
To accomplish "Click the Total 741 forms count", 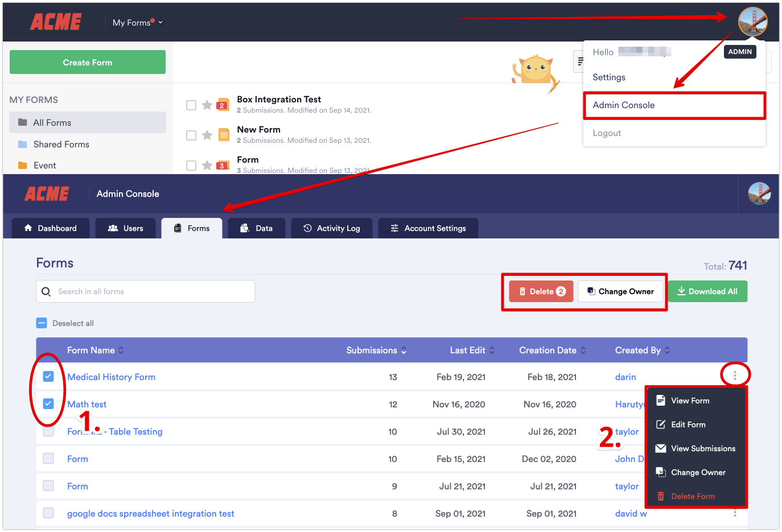I will (725, 266).
